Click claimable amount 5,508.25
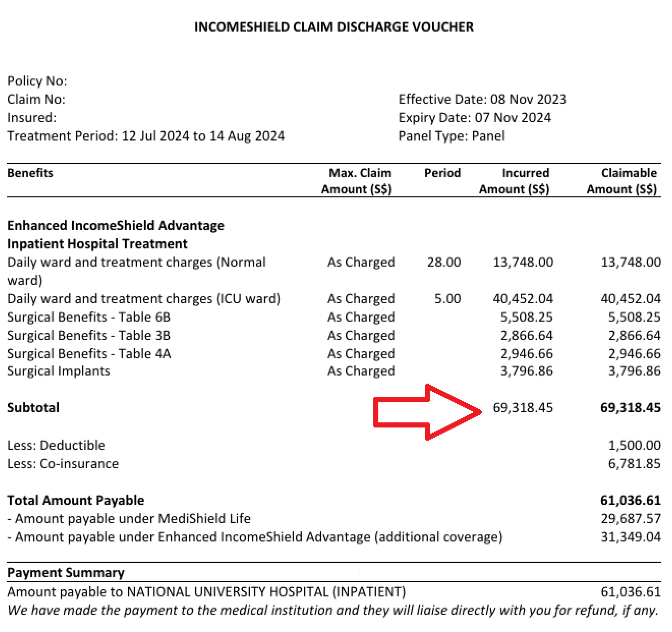Image resolution: width=672 pixels, height=632 pixels. click(x=634, y=317)
